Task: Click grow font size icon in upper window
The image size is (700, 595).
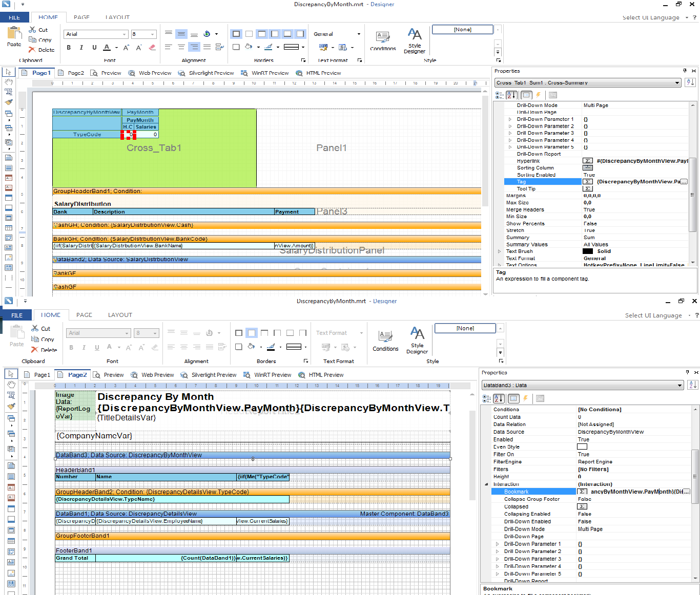Action: (x=126, y=48)
